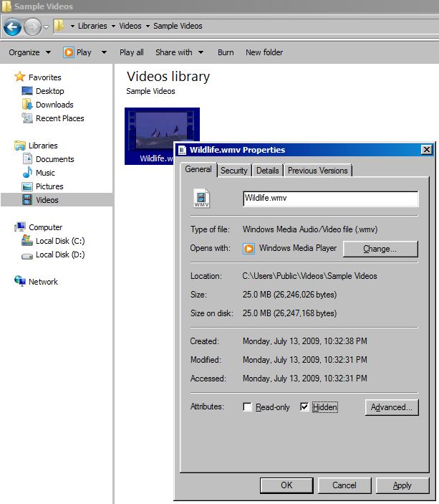This screenshot has height=504, width=439.
Task: Click the Favorites star icon
Action: click(x=19, y=77)
